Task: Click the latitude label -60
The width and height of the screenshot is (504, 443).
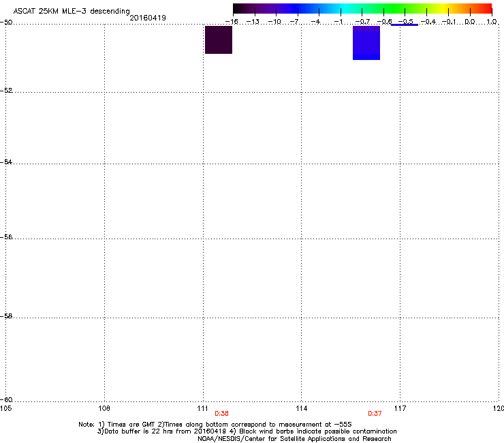Action: 6,399
